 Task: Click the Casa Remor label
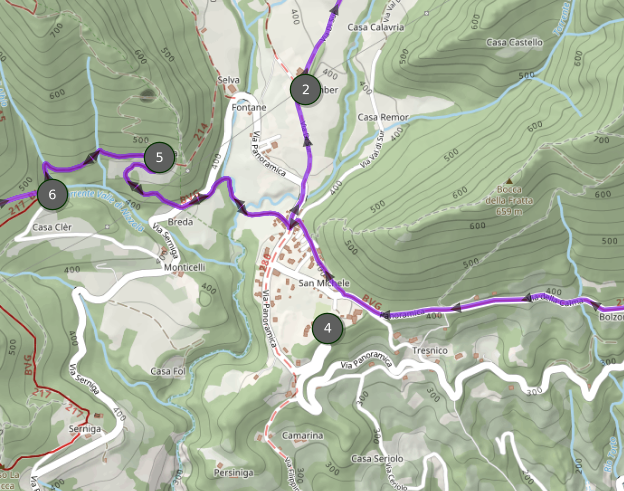(383, 117)
